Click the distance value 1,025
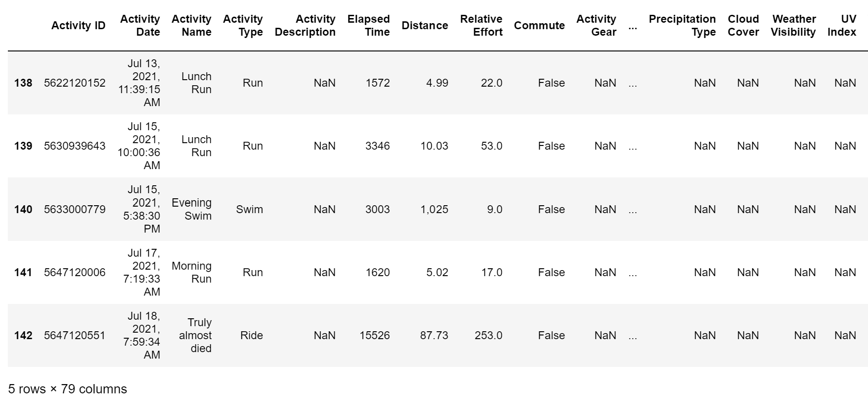 pos(434,209)
